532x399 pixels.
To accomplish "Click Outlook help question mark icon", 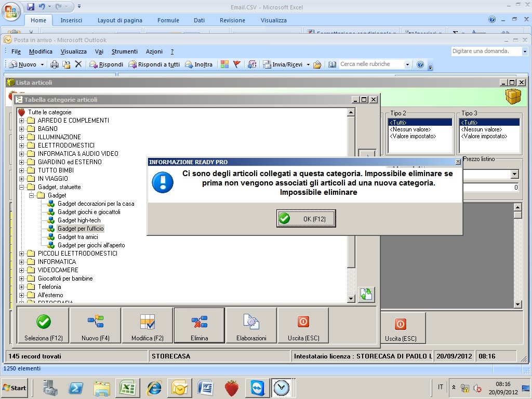I will click(420, 64).
